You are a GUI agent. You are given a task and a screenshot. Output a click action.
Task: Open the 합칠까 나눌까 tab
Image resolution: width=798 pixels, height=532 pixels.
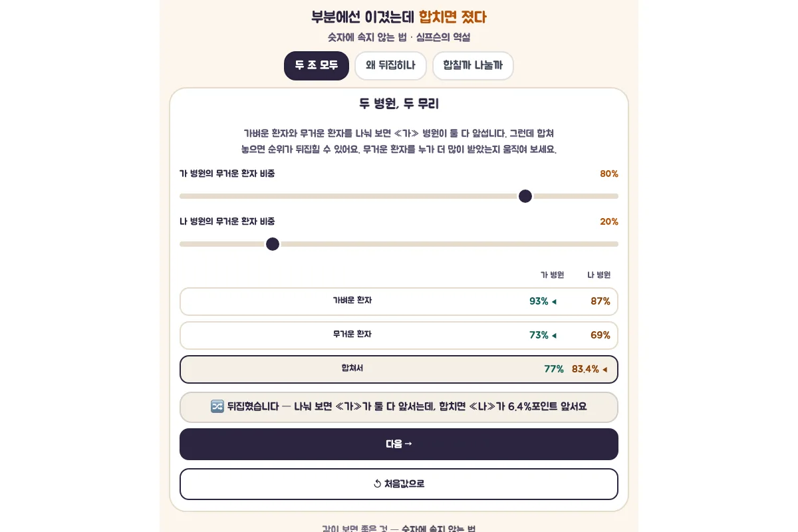[473, 66]
